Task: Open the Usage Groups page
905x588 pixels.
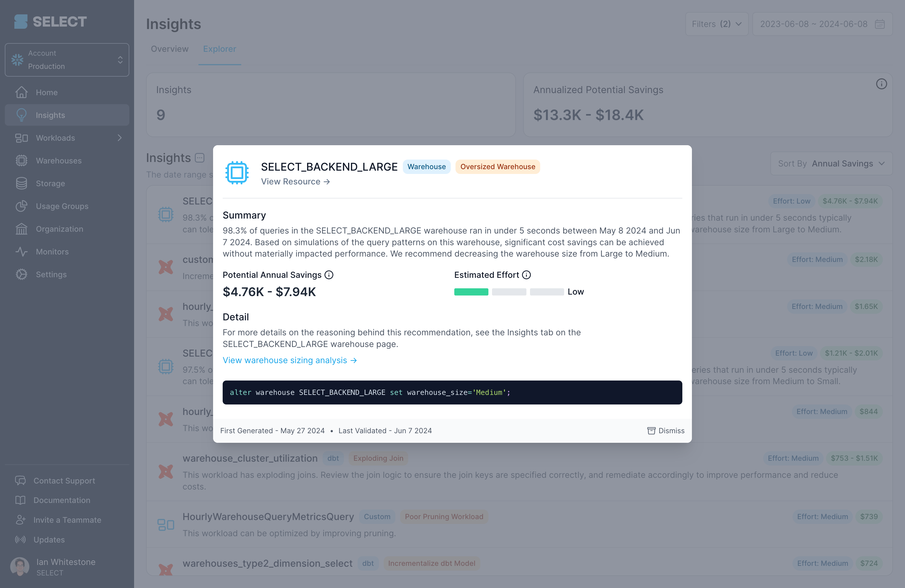Action: (67, 206)
